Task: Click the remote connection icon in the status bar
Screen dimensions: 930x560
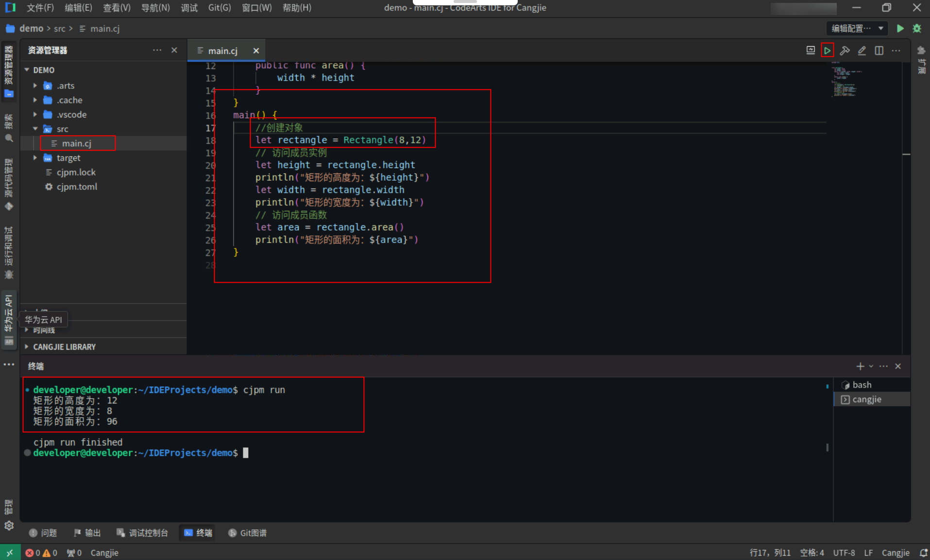Action: tap(10, 553)
